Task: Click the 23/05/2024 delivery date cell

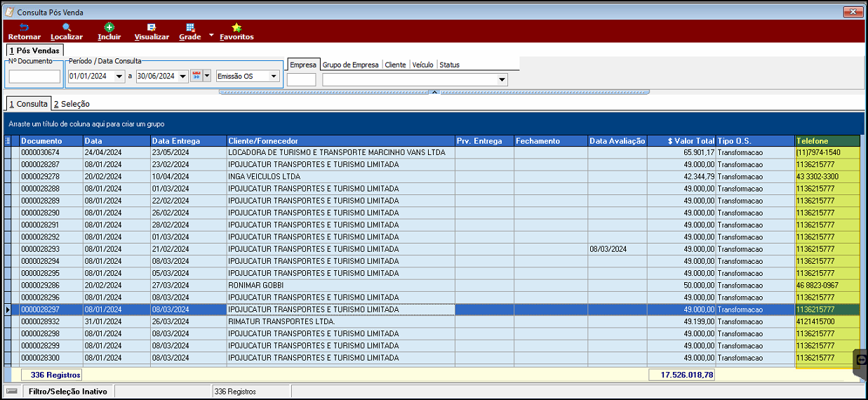Action: tap(188, 152)
